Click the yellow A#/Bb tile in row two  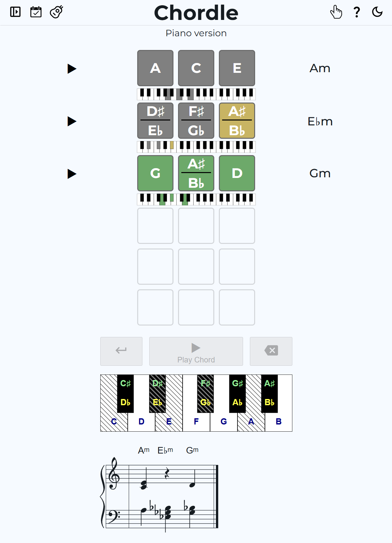(237, 121)
